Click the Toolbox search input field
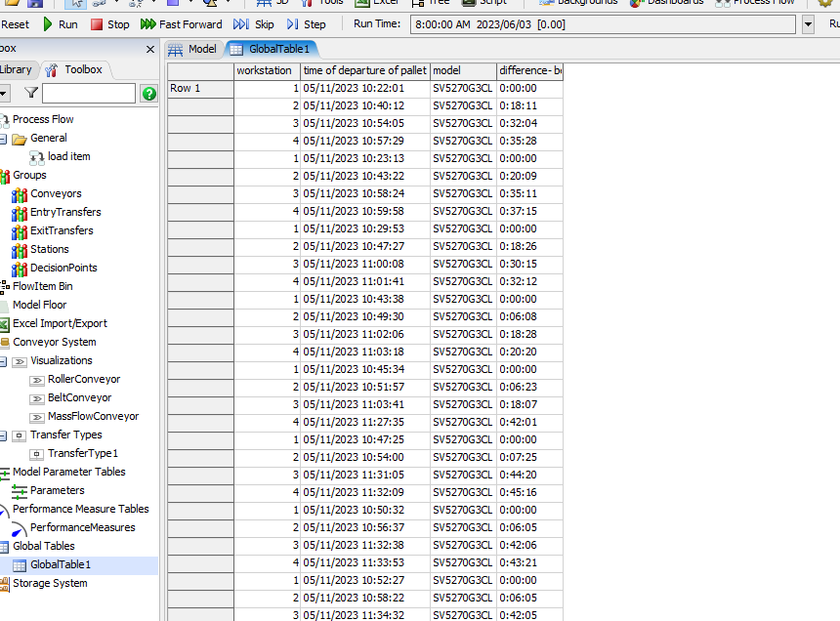 tap(88, 93)
